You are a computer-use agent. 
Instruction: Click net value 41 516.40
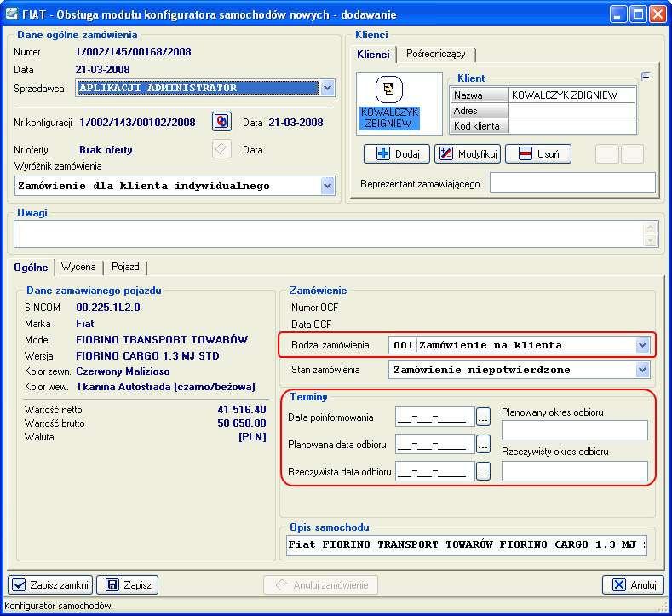pos(242,409)
